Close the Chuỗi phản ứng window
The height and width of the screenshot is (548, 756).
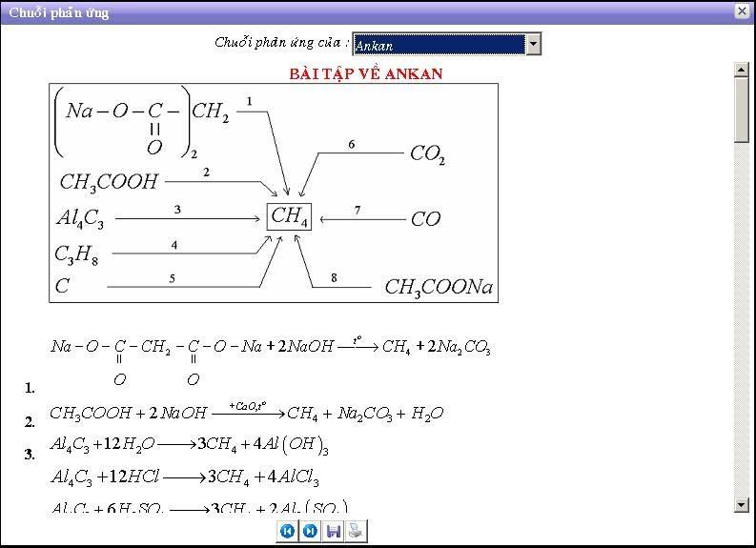click(742, 11)
